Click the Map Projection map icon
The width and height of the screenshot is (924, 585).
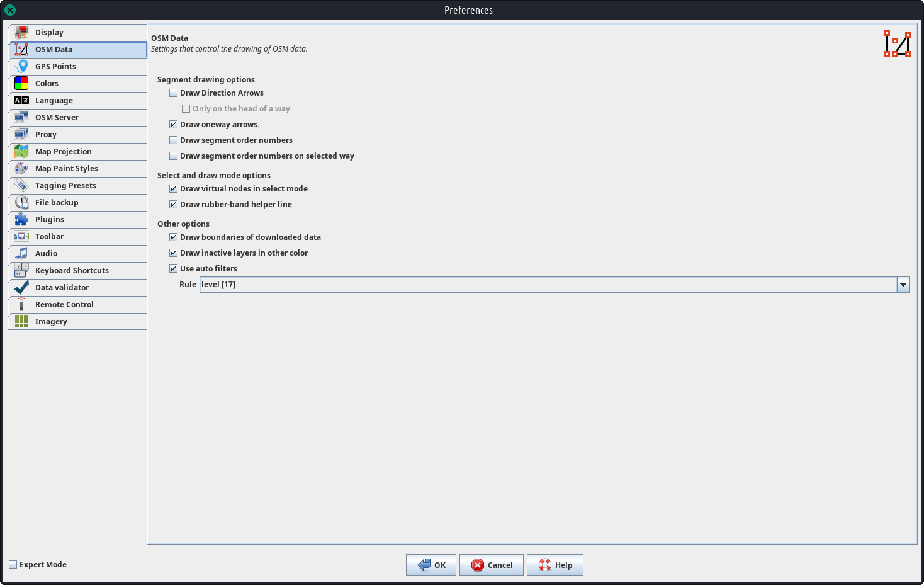coord(21,151)
